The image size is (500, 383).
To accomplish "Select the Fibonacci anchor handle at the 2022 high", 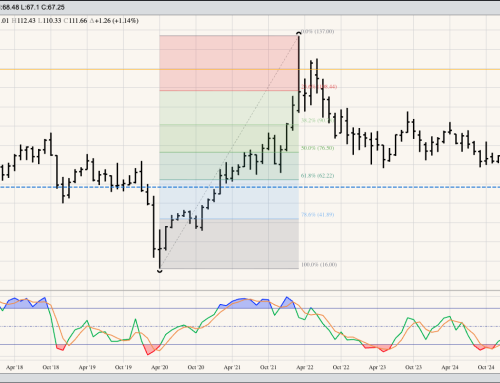I will click(x=299, y=33).
